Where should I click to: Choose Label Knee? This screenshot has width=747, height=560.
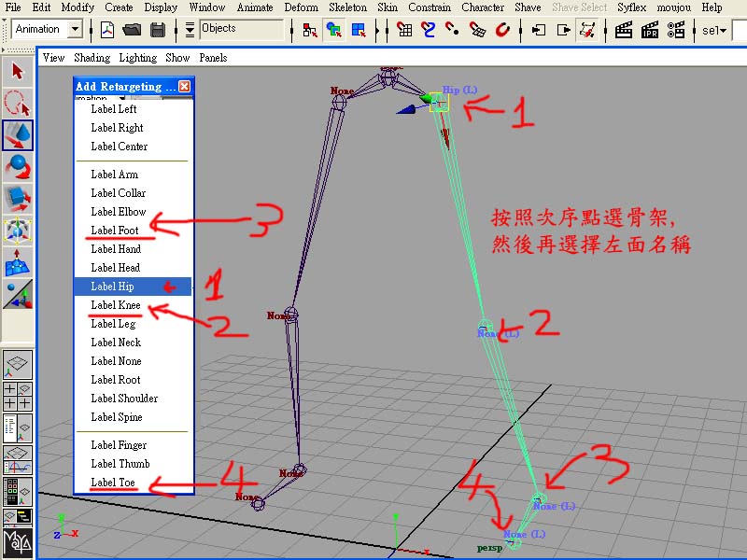134,305
